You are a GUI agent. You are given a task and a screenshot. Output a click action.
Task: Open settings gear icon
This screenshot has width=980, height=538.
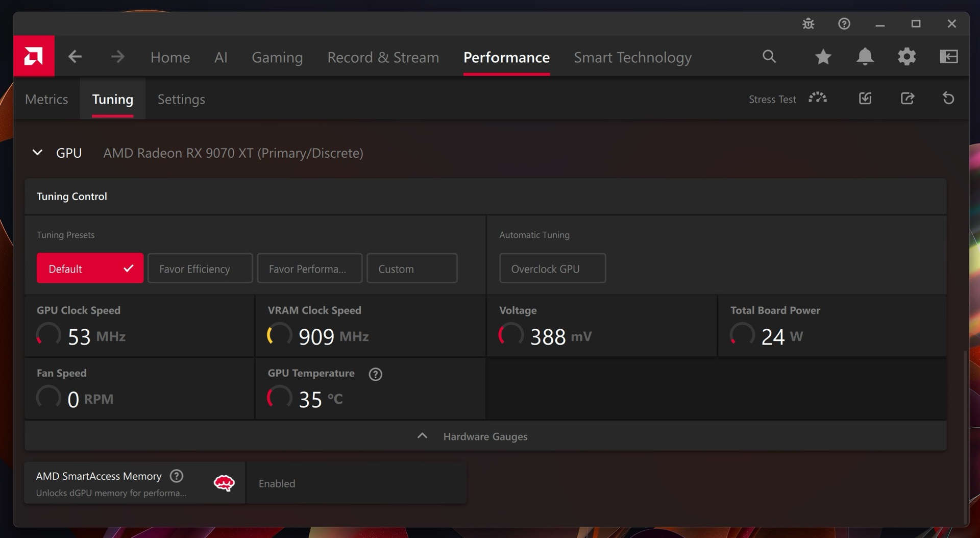click(906, 56)
